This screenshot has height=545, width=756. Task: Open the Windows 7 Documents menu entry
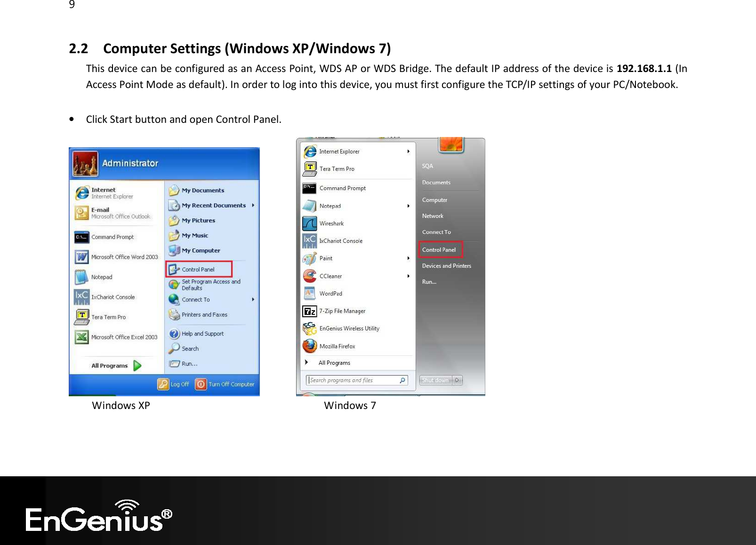point(436,183)
